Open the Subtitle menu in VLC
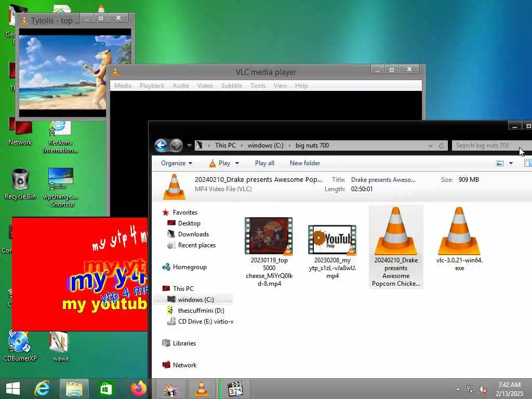The image size is (532, 399). (232, 86)
